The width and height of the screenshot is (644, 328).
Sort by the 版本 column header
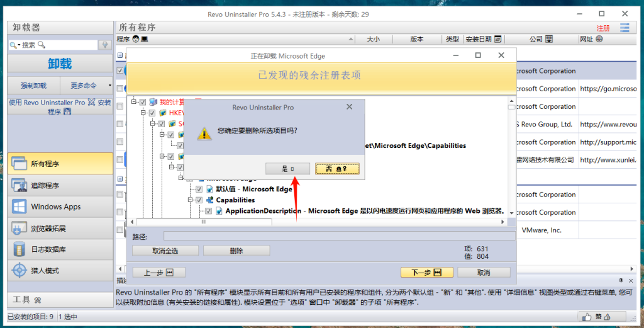pos(416,39)
